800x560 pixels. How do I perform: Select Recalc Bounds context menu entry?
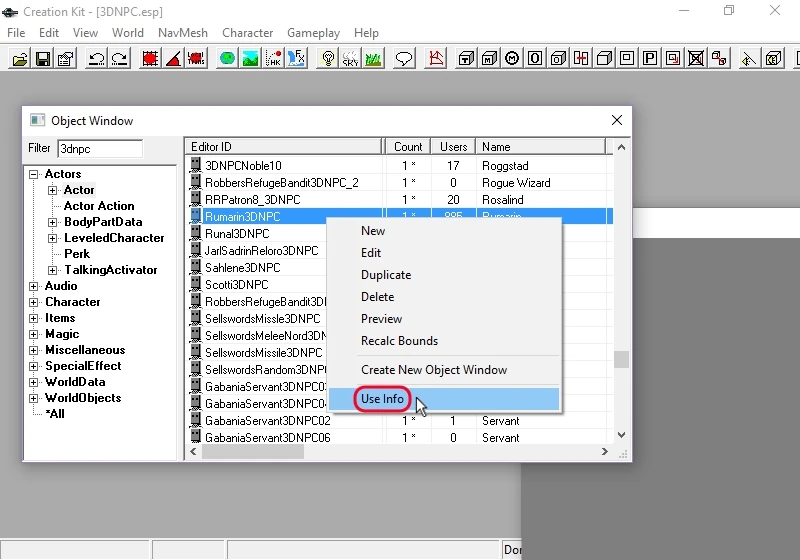(444, 341)
